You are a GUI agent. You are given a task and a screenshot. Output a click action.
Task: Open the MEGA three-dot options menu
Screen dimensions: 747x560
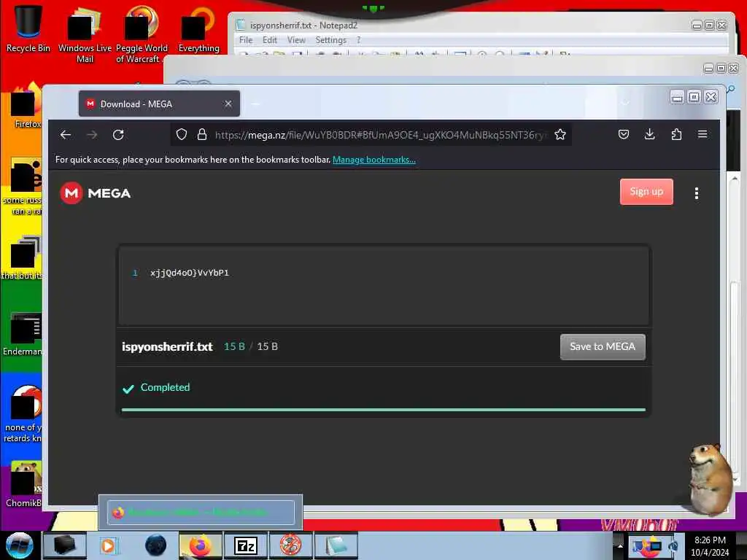pos(697,192)
